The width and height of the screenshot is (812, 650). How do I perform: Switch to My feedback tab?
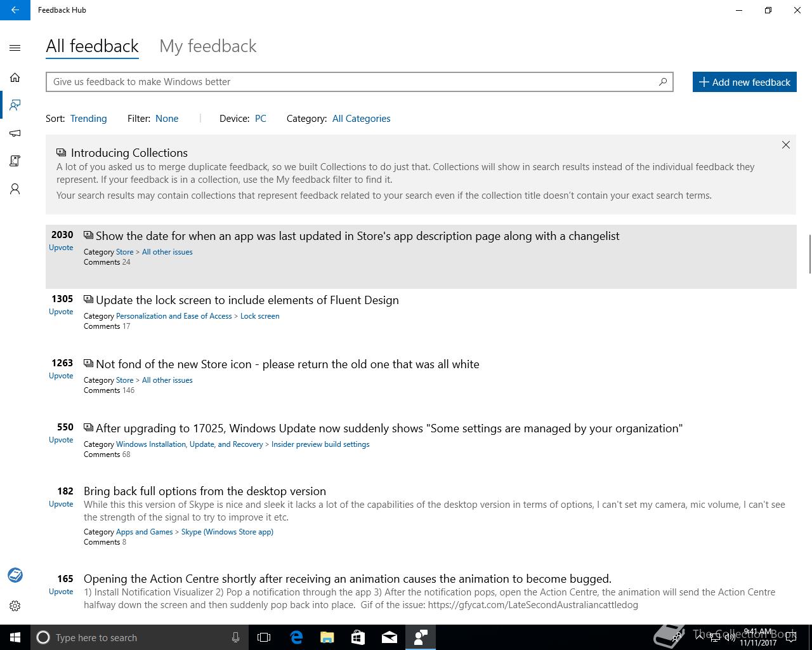tap(208, 46)
